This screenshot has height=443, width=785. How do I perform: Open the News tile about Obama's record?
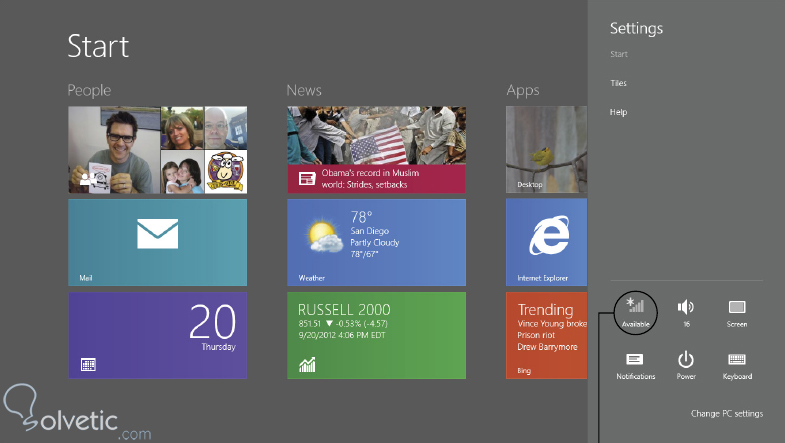click(376, 150)
